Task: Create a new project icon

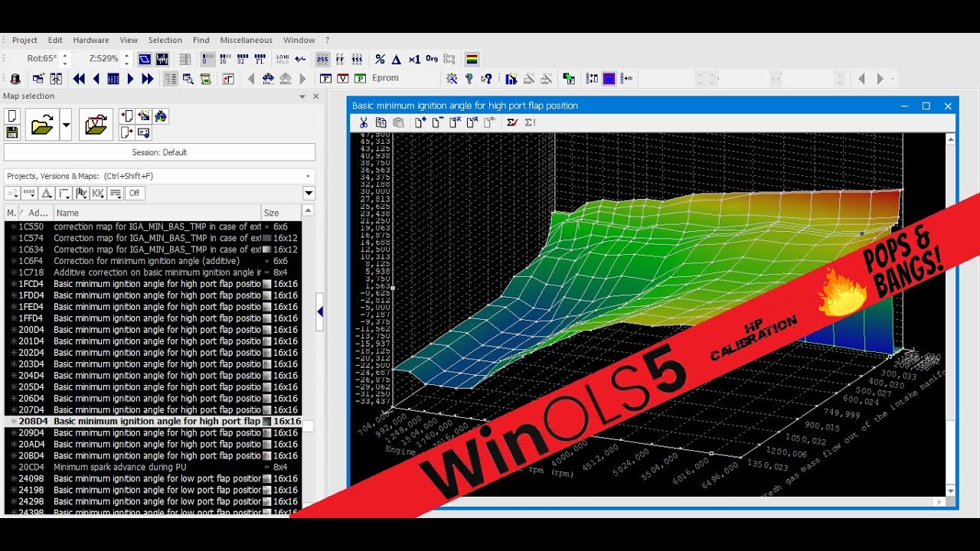Action: (x=12, y=116)
